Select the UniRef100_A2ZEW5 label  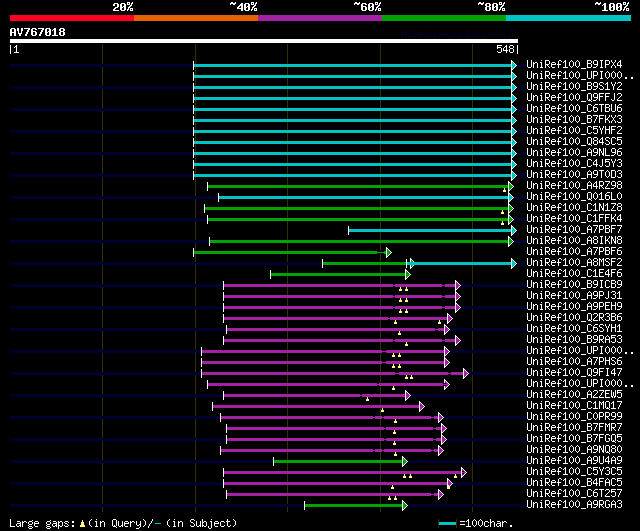574,395
